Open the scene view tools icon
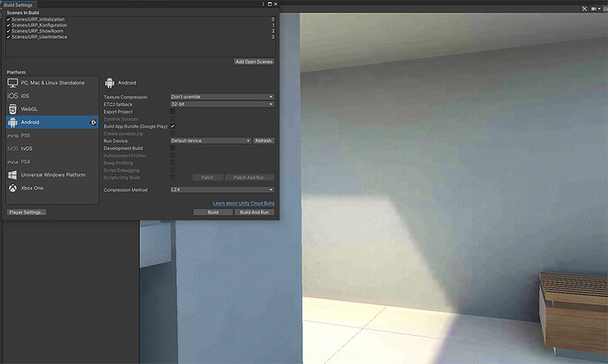This screenshot has height=364, width=608. click(x=584, y=9)
